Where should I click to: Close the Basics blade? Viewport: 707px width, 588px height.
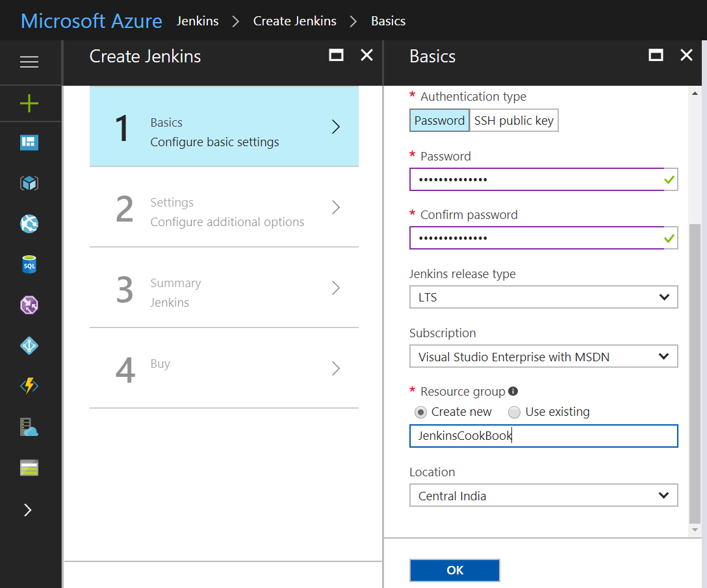pyautogui.click(x=686, y=55)
